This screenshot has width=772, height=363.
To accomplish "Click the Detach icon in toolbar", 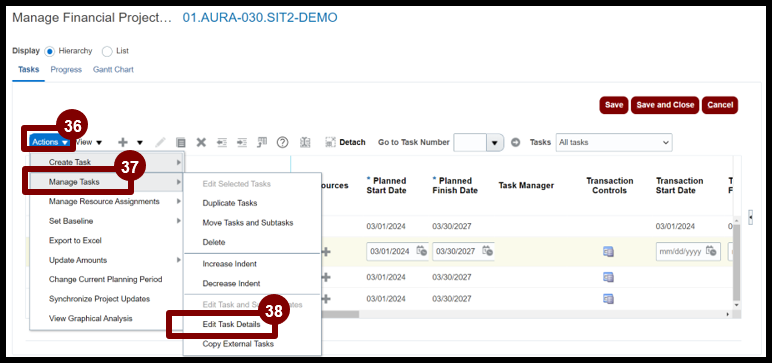I will [x=330, y=142].
